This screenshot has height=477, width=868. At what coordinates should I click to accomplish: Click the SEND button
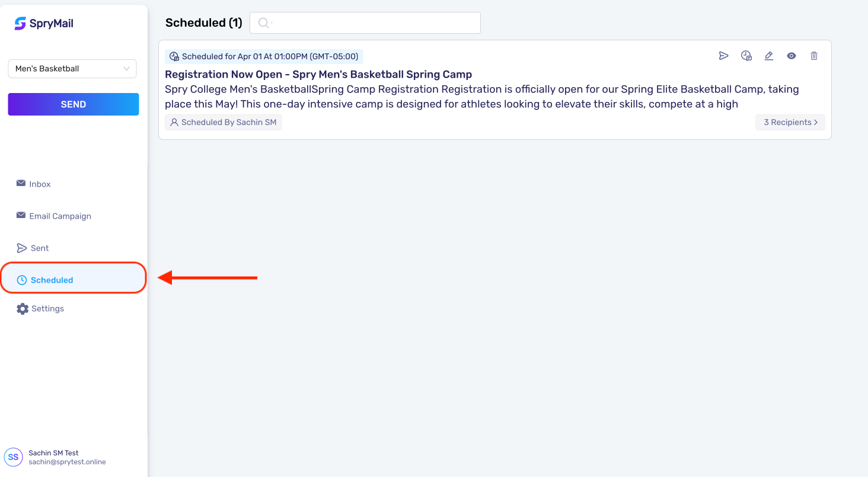(x=74, y=104)
